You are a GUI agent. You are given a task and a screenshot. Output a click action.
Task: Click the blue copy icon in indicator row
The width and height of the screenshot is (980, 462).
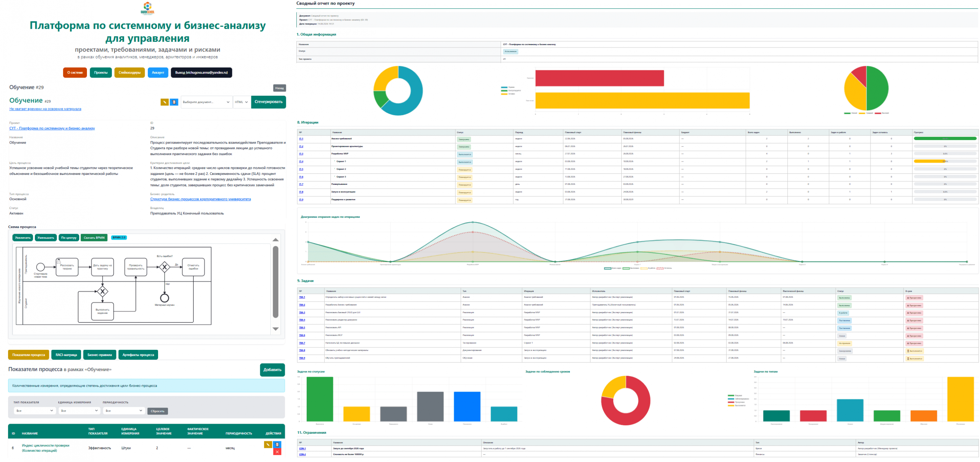pyautogui.click(x=277, y=444)
